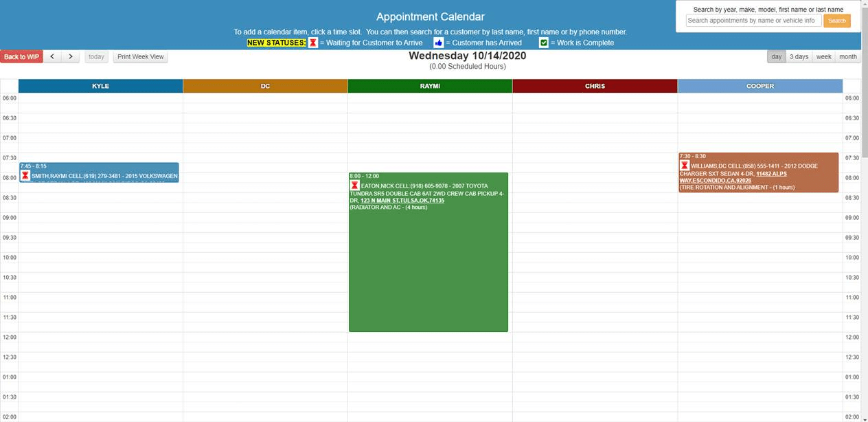
Task: Switch to week view
Action: [823, 56]
